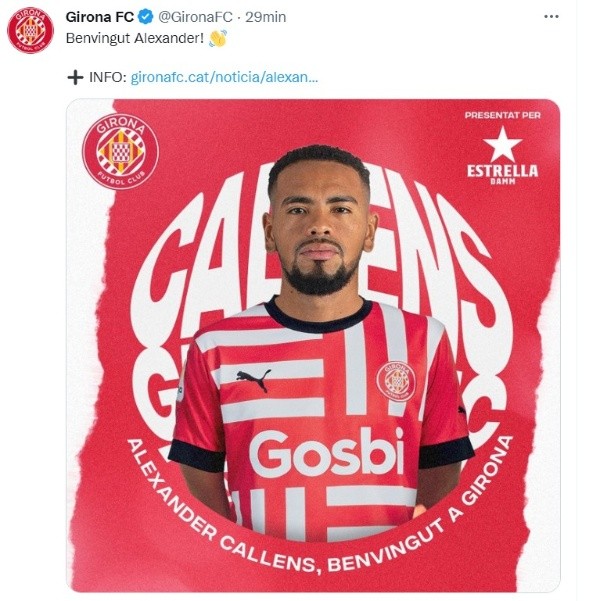
Task: Click the player's face in photo
Action: tap(320, 226)
